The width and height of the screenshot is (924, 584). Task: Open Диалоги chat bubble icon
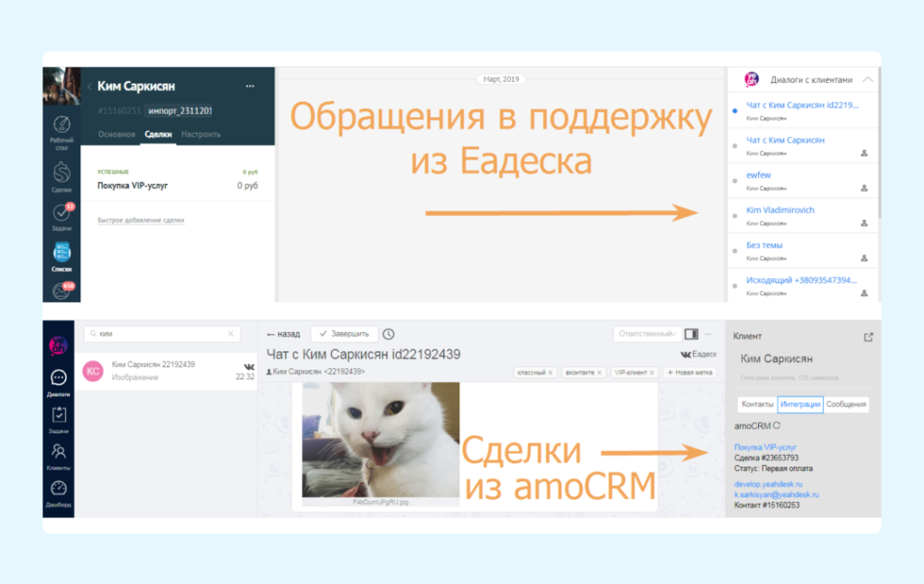click(59, 379)
